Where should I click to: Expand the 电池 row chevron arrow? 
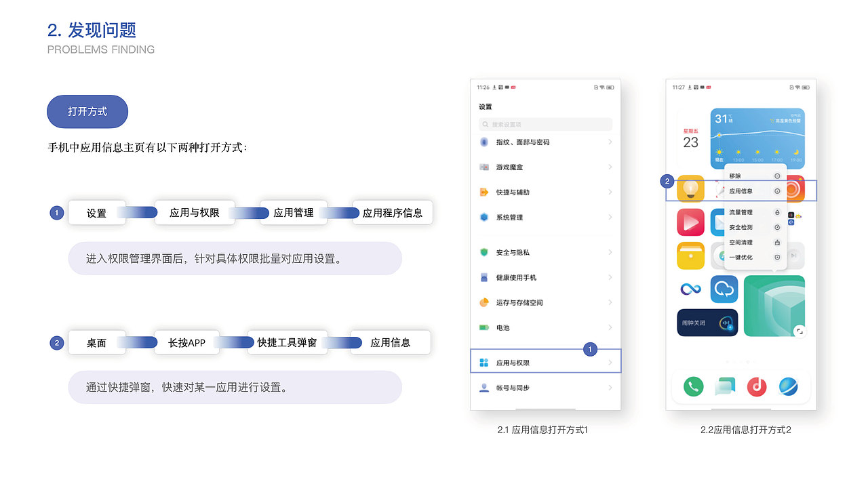click(610, 327)
